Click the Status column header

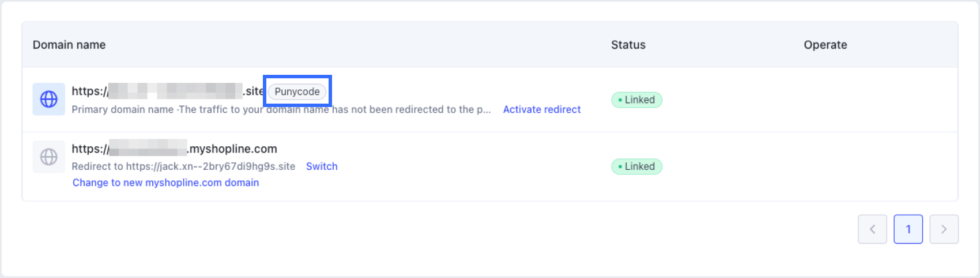[x=628, y=45]
